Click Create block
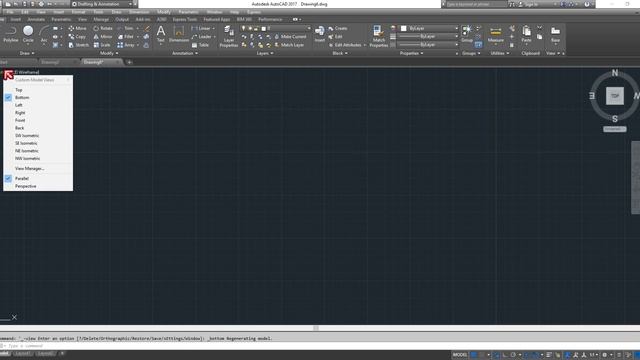Image resolution: width=640 pixels, height=360 pixels. (338, 29)
